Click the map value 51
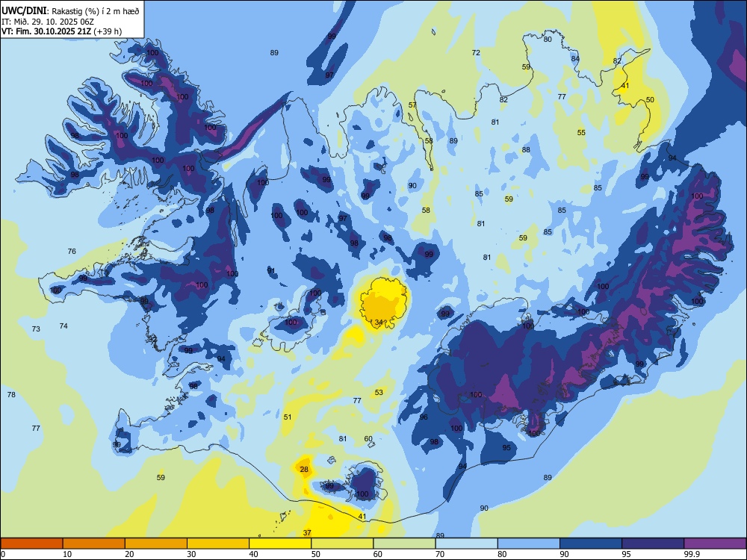 click(288, 417)
